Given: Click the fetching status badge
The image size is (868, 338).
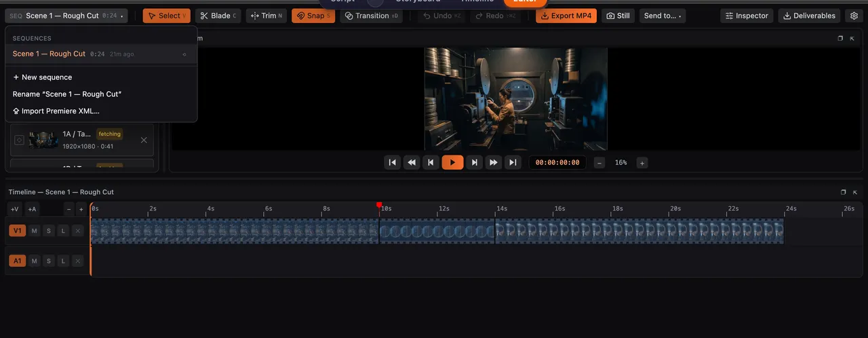Looking at the screenshot, I should [110, 134].
